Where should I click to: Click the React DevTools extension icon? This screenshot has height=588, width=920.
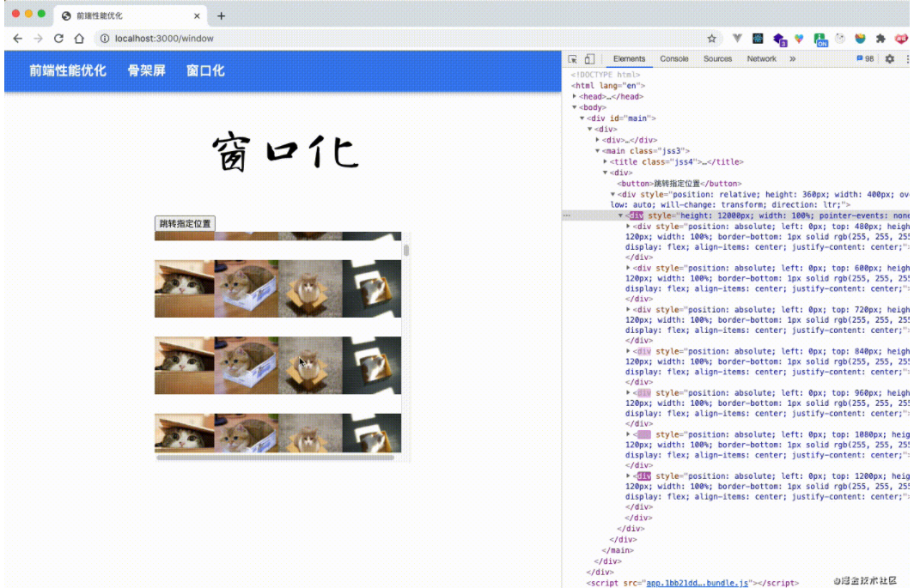pos(758,39)
